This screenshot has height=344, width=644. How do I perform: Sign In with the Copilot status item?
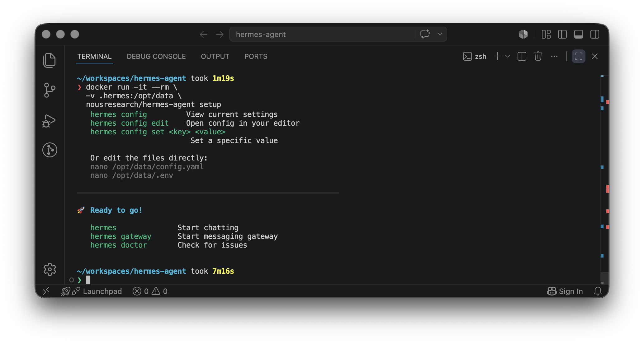coord(565,291)
